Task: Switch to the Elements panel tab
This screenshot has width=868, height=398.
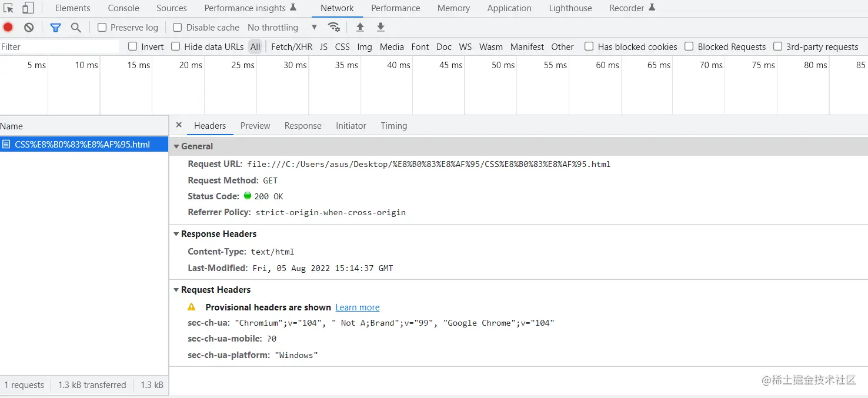Action: coord(73,8)
